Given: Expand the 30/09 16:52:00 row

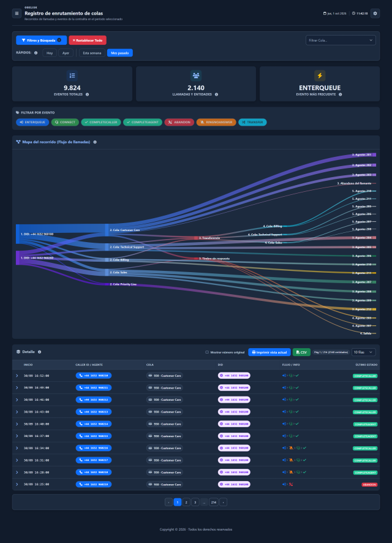Looking at the screenshot, I should click(17, 376).
